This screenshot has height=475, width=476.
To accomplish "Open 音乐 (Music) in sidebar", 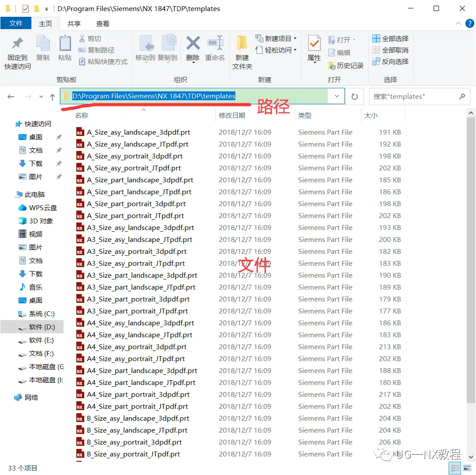I will pyautogui.click(x=31, y=287).
